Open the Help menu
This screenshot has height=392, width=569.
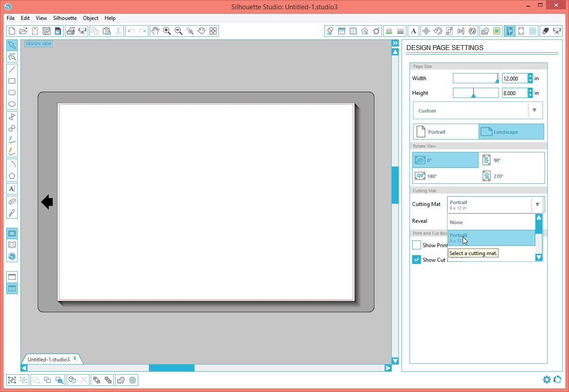point(110,18)
